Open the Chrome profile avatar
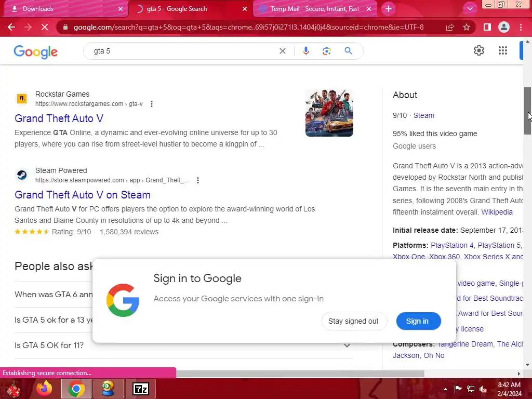The height and width of the screenshot is (399, 532). click(x=504, y=27)
